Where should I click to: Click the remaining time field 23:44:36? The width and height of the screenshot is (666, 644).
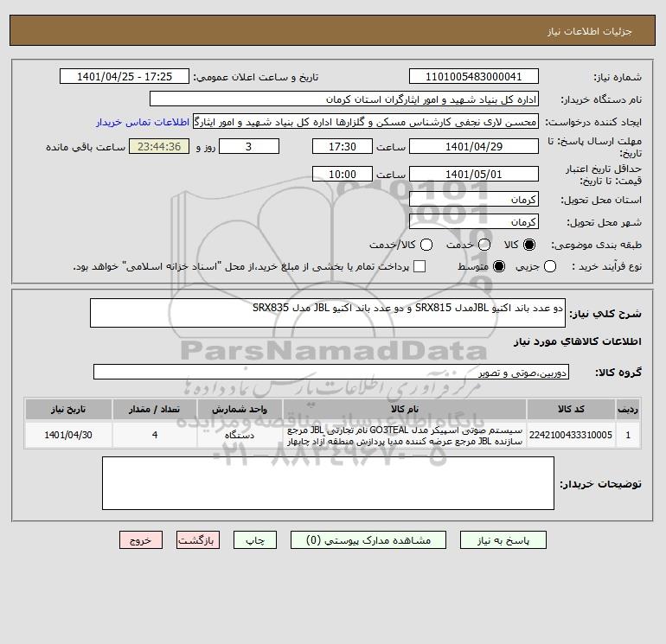[159, 146]
